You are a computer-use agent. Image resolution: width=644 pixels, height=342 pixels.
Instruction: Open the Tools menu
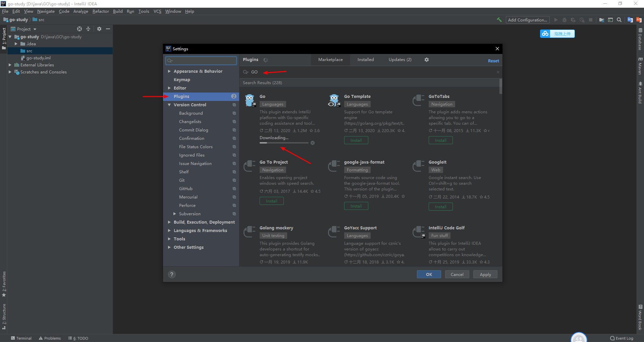144,11
